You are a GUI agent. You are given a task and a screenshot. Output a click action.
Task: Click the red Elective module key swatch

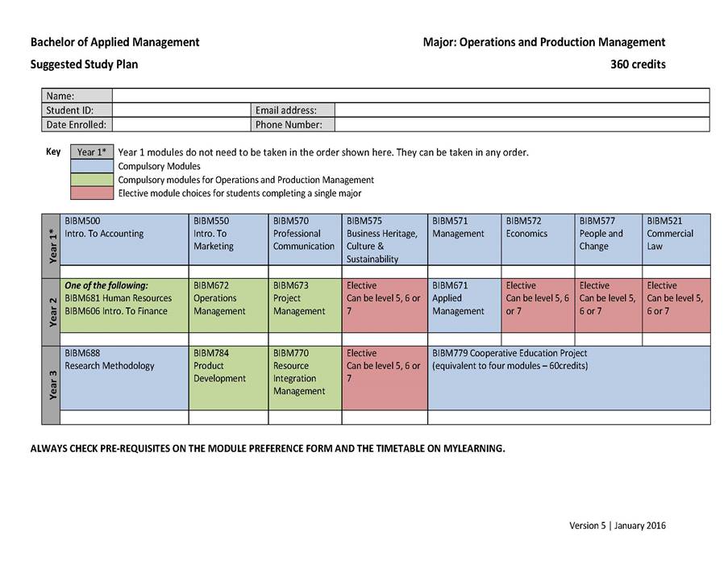(91, 193)
